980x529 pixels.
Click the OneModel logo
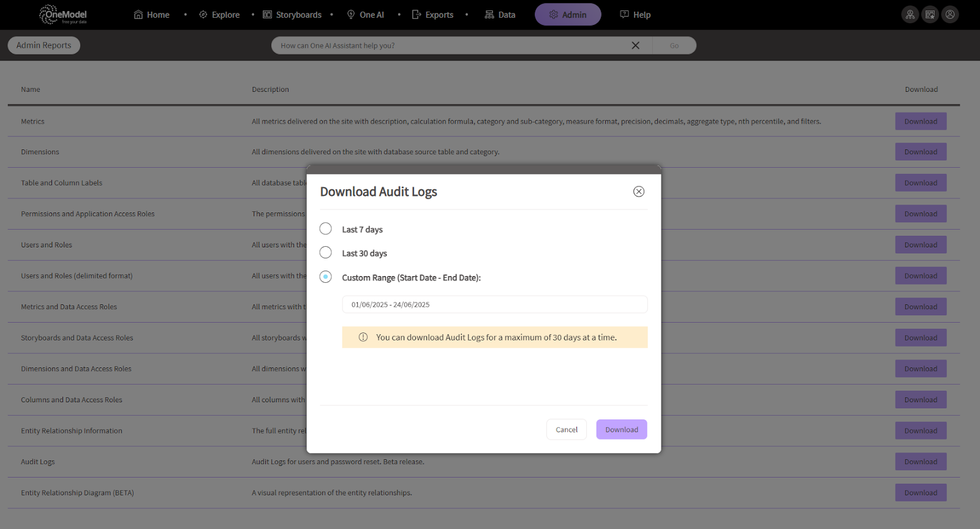click(63, 15)
